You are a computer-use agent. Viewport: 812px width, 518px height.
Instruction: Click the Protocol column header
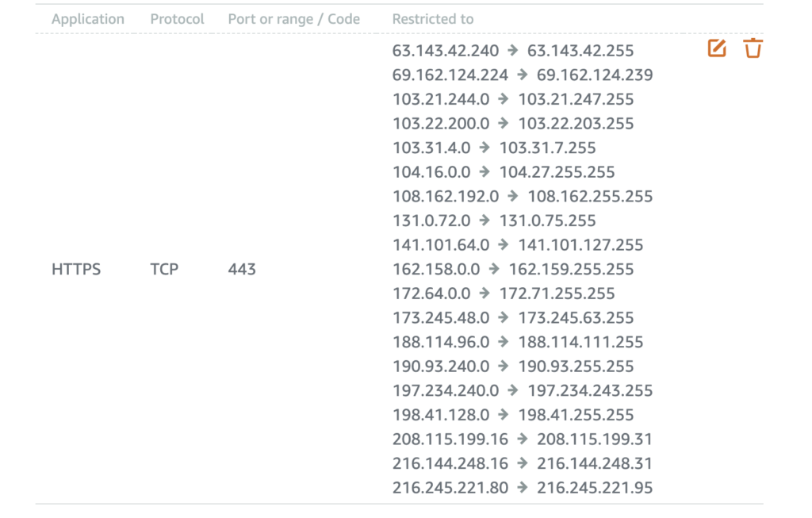click(x=177, y=19)
